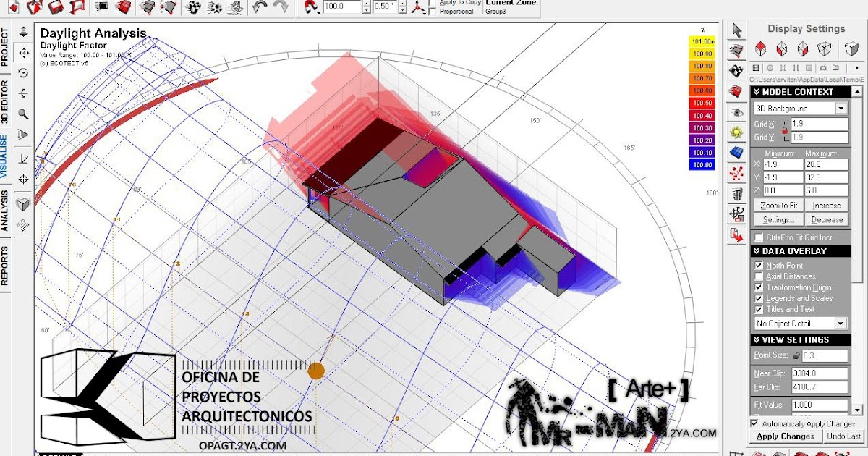Image resolution: width=868 pixels, height=456 pixels.
Task: Open the No Object Detail dropdown
Action: [840, 323]
